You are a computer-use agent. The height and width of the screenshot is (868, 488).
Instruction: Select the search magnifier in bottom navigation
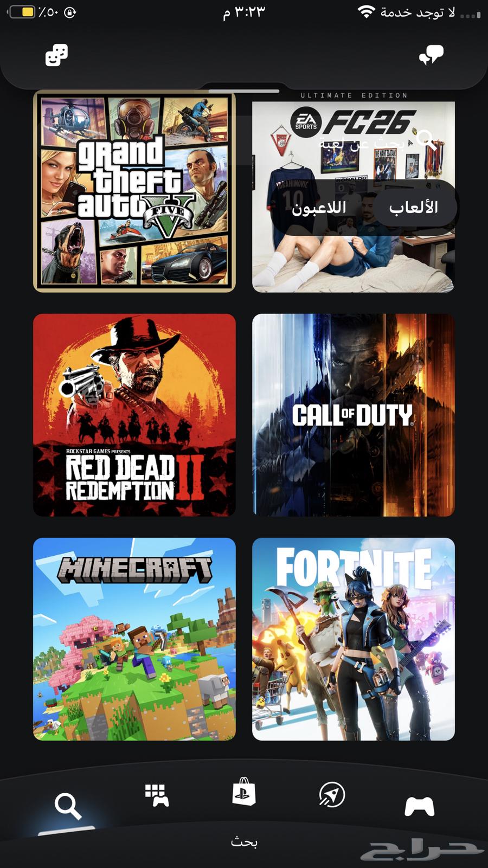[x=68, y=806]
